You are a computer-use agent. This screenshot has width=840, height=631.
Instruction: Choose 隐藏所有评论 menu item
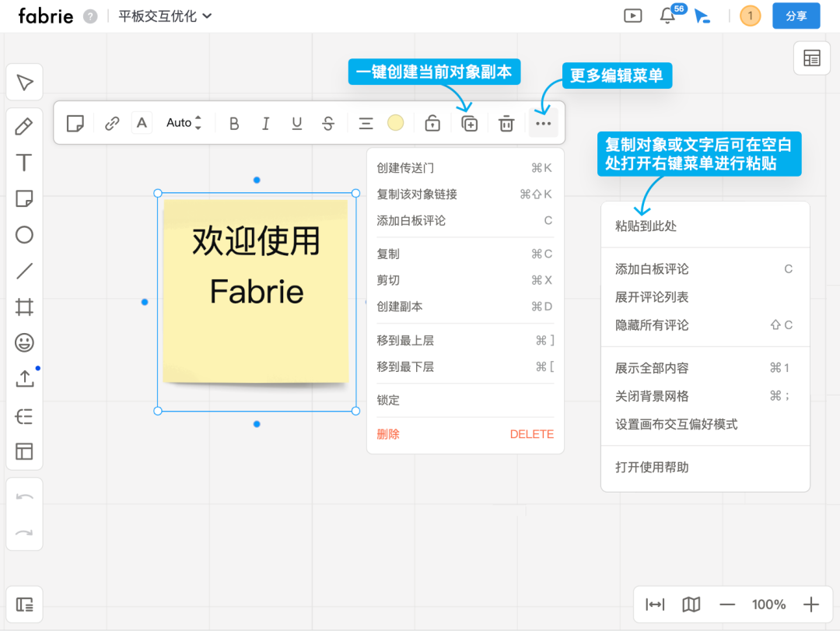pos(705,325)
